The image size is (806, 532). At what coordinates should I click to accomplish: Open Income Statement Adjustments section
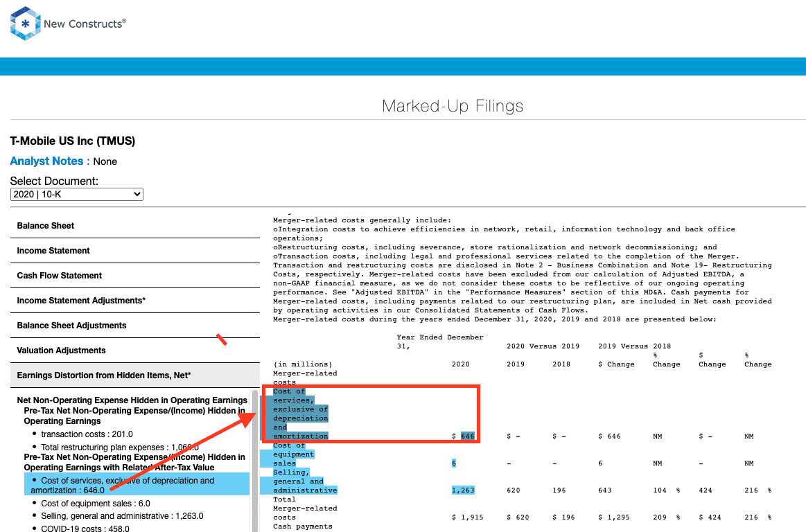[134, 301]
